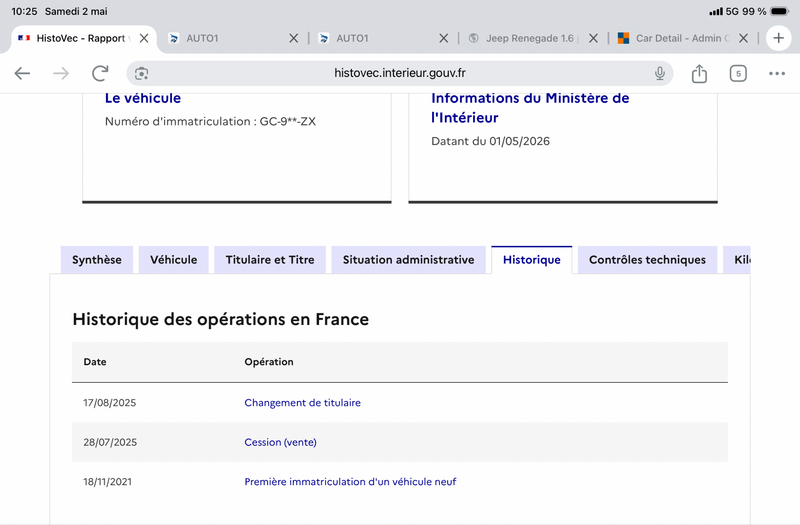
Task: Select the Titulaire et Titre tab
Action: coord(270,260)
